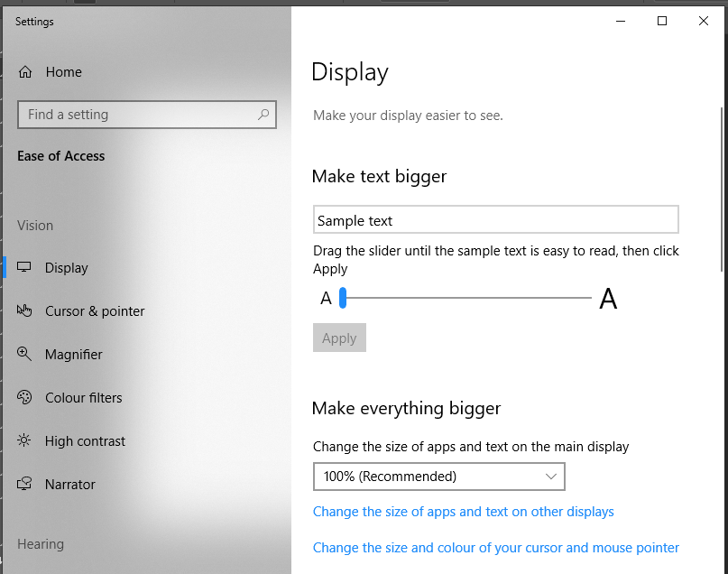
Task: Click the small A at slider start
Action: (x=326, y=298)
